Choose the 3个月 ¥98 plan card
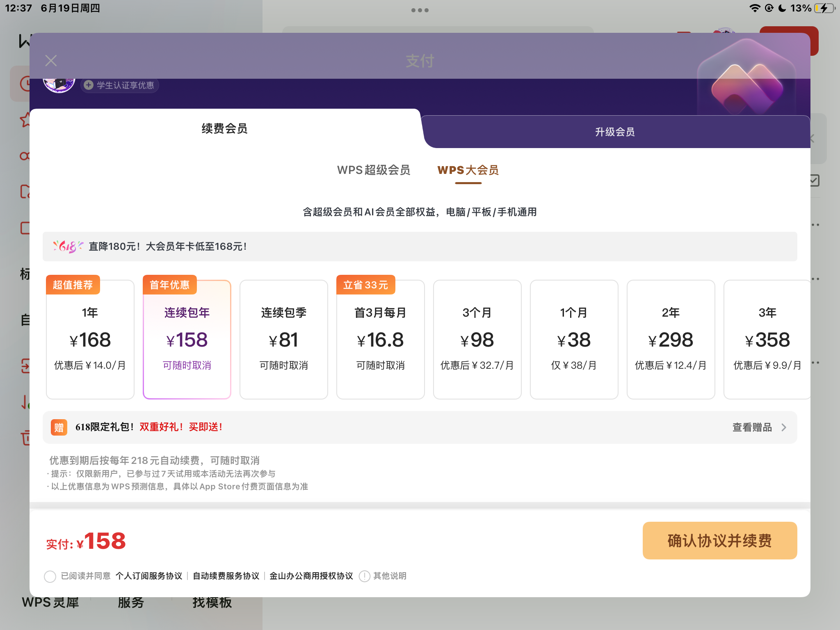Viewport: 840px width, 630px height. point(477,339)
